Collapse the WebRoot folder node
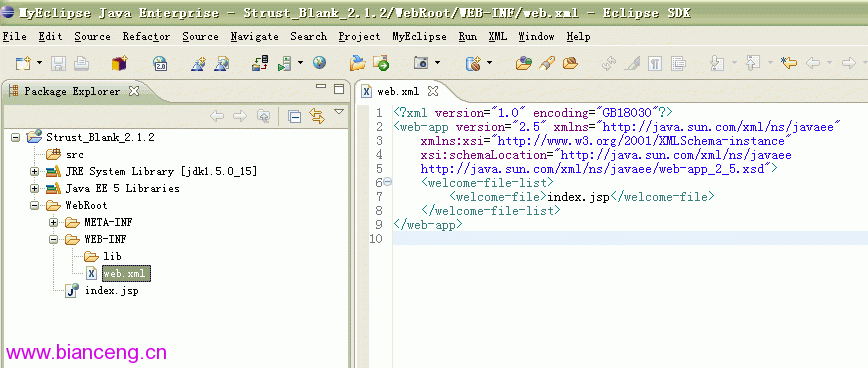The height and width of the screenshot is (368, 868). [x=35, y=206]
